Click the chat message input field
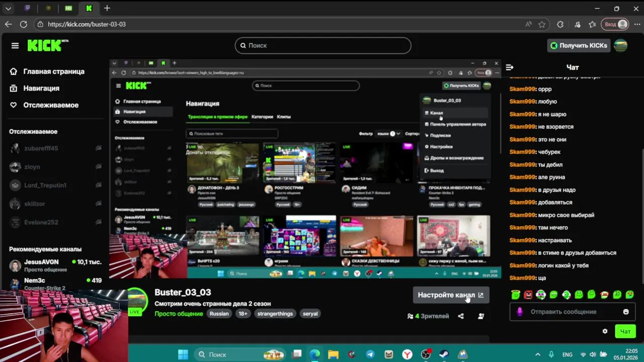Image resolution: width=644 pixels, height=362 pixels. coord(573,312)
